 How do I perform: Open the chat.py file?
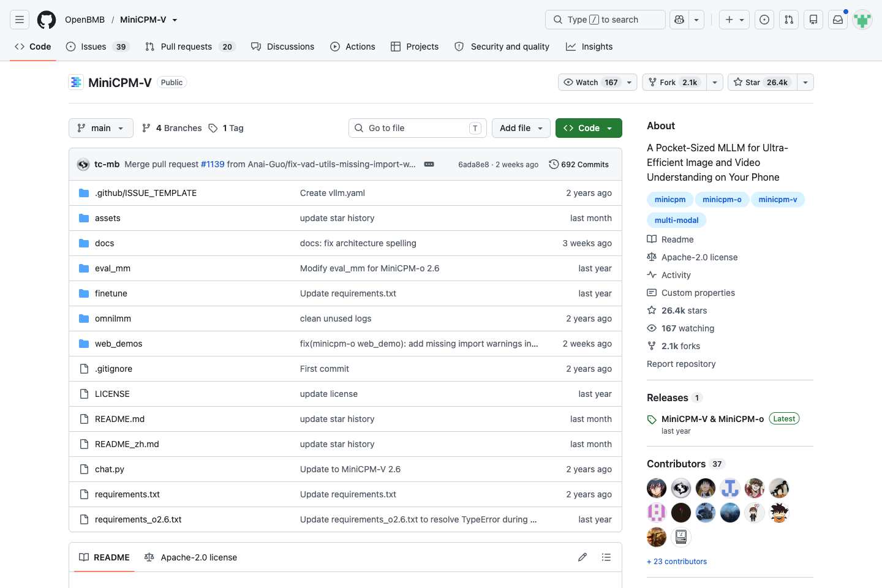[110, 469]
